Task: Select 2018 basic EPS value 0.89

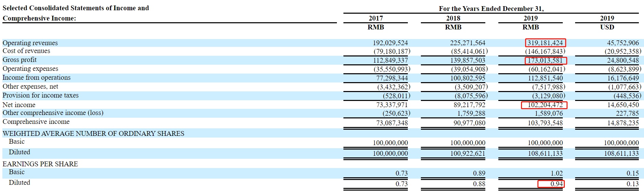Action: point(479,173)
